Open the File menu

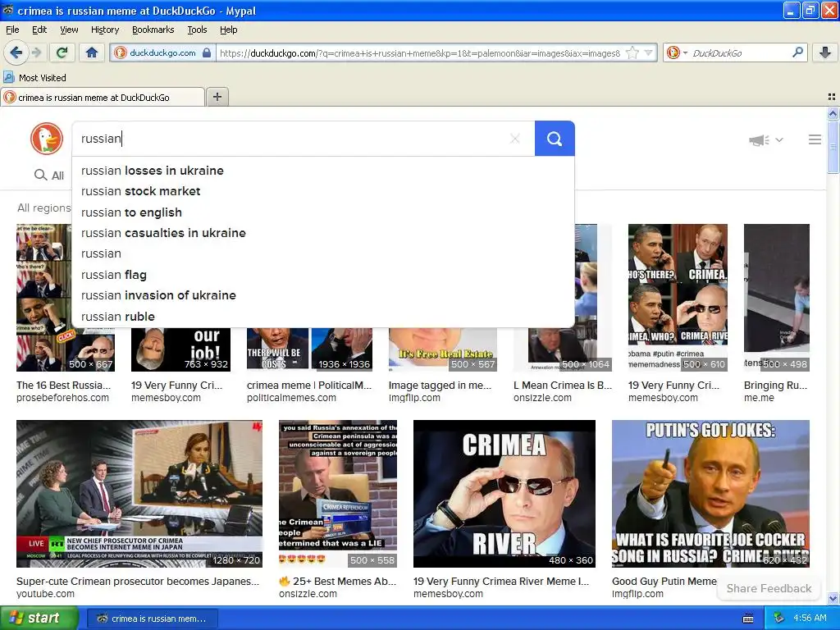[x=12, y=30]
